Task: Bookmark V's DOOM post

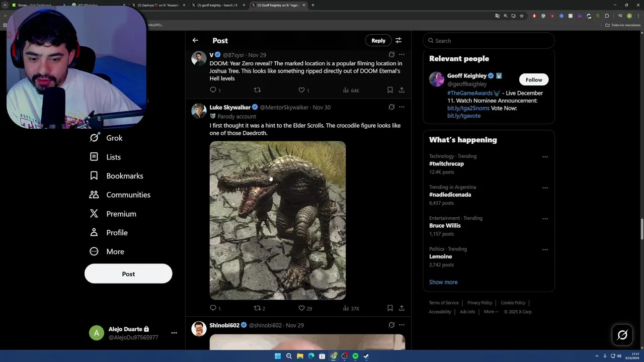Action: (x=390, y=90)
